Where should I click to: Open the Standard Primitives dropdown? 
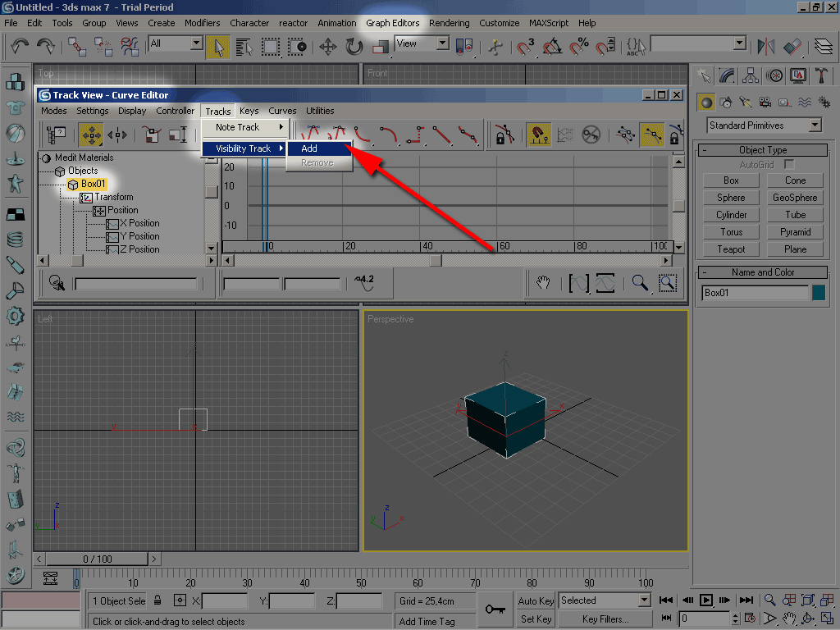coord(815,125)
